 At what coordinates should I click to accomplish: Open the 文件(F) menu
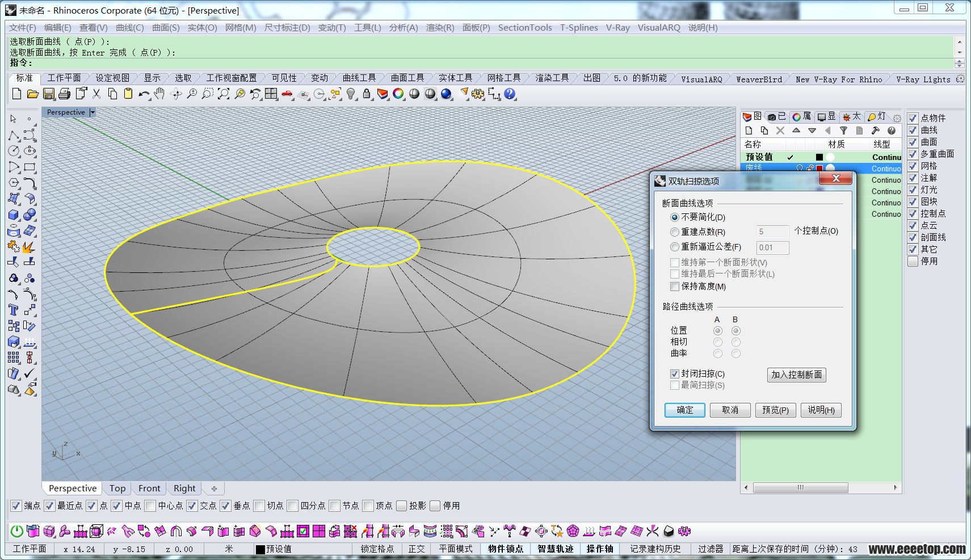click(x=22, y=28)
